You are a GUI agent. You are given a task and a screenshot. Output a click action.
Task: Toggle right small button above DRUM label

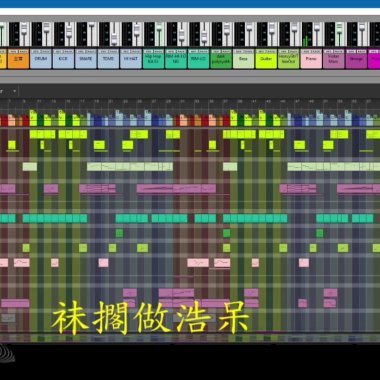click(x=45, y=51)
